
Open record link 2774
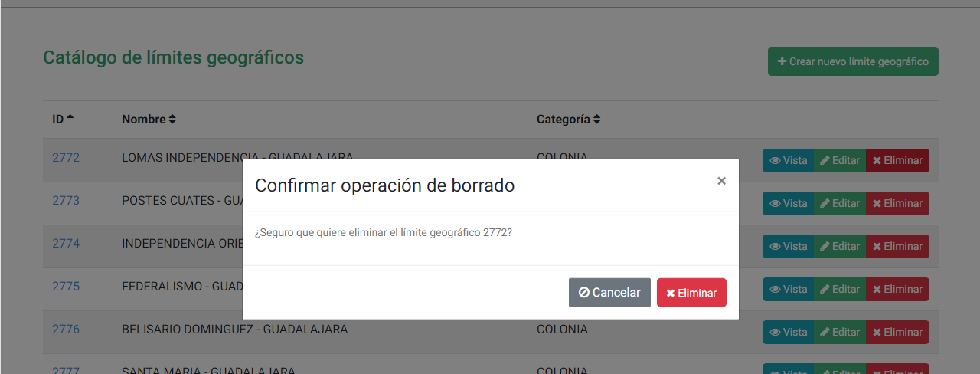[66, 244]
